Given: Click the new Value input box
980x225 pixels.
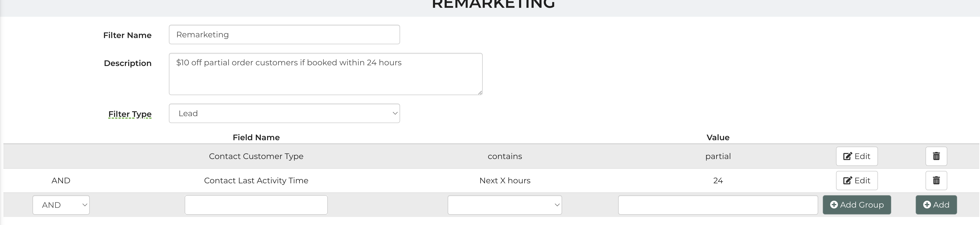Looking at the screenshot, I should tap(717, 205).
